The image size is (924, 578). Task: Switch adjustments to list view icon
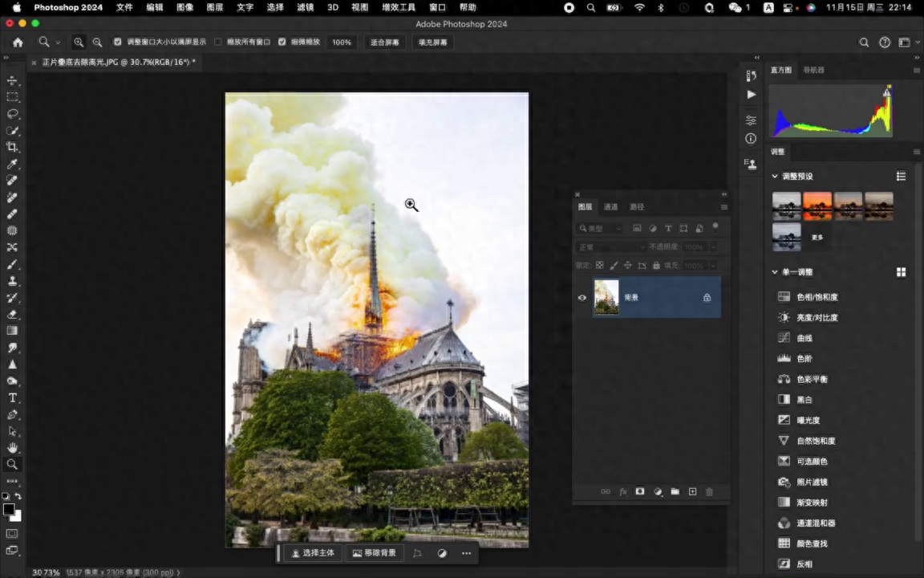901,176
